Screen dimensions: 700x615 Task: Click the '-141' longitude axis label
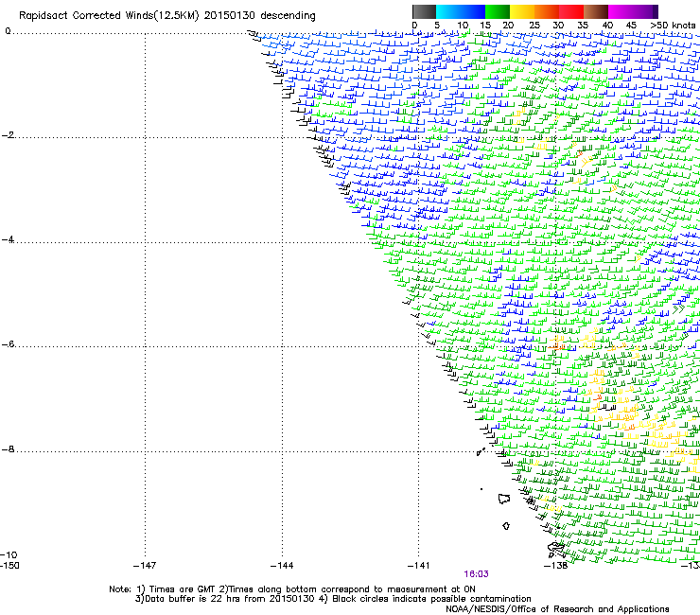(x=418, y=566)
